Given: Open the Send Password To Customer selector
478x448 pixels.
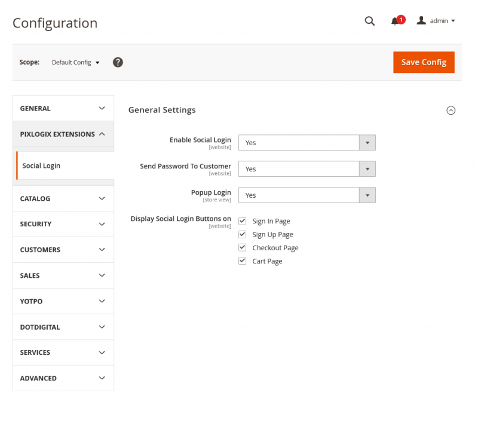Looking at the screenshot, I should 369,169.
